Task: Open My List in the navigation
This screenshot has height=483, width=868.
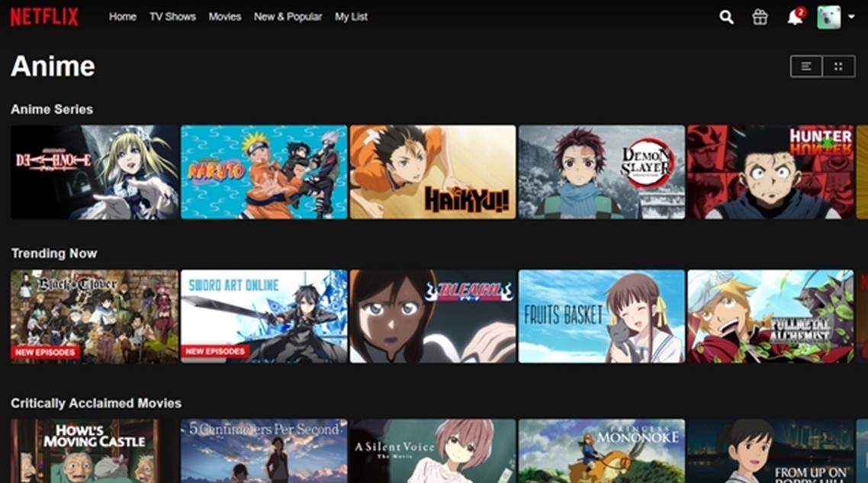Action: 351,17
